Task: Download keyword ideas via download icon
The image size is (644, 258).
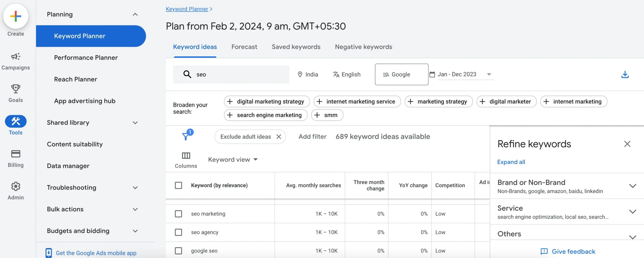Action: click(625, 74)
